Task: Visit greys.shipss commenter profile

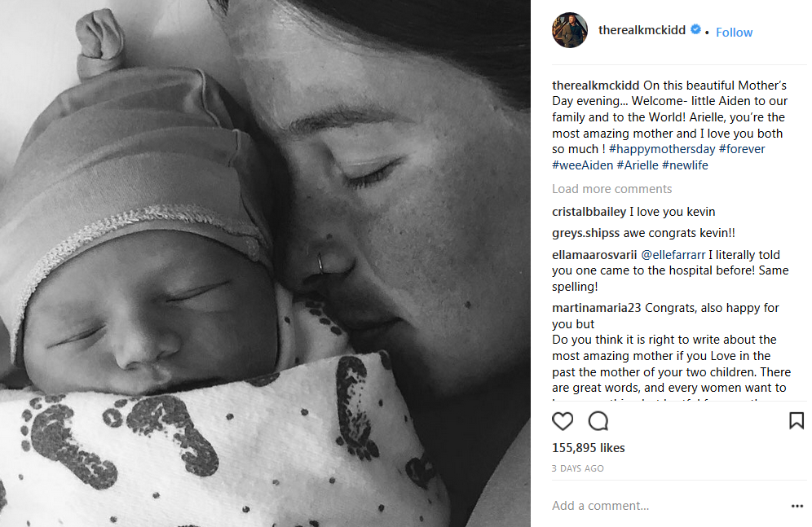Action: pos(585,233)
